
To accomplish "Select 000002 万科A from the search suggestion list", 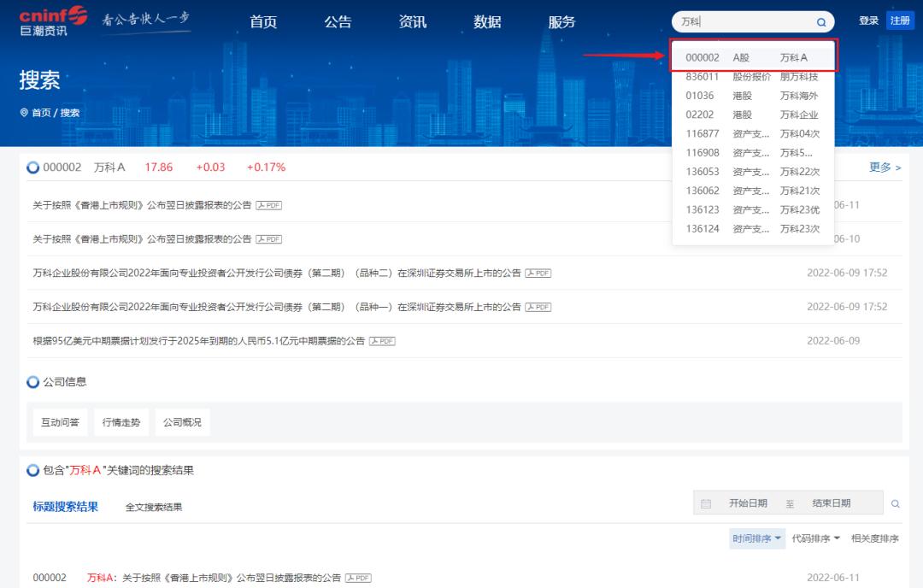I will (752, 56).
